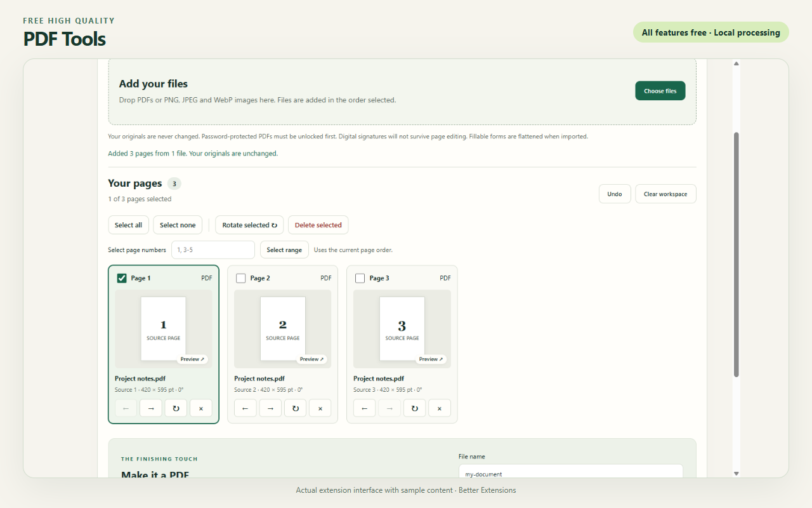Image resolution: width=812 pixels, height=508 pixels.
Task: Clear the workspace
Action: pyautogui.click(x=665, y=194)
